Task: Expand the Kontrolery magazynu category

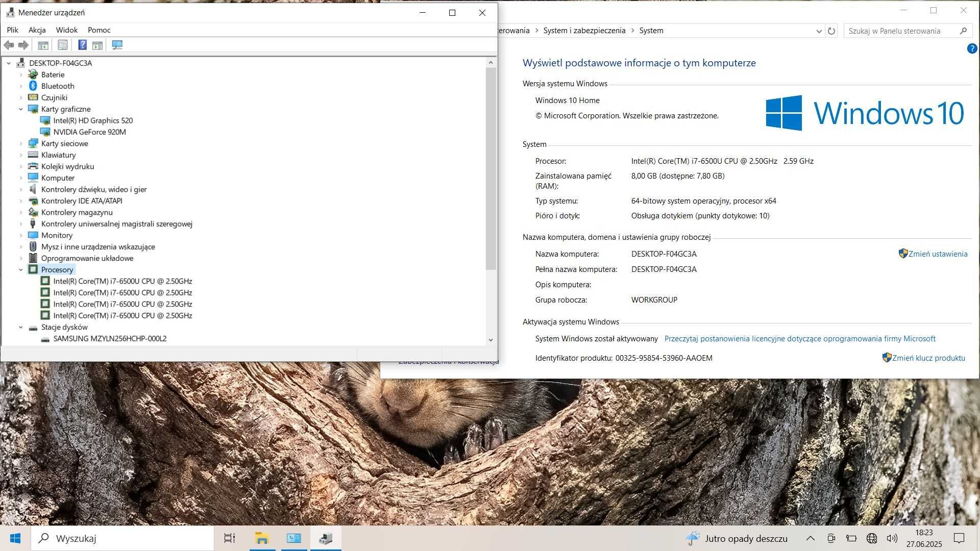Action: coord(21,212)
